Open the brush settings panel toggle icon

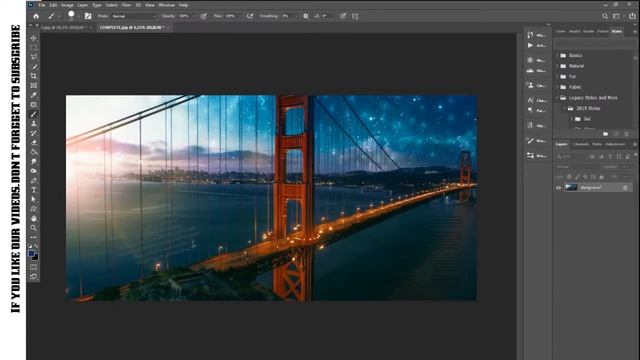[88, 16]
